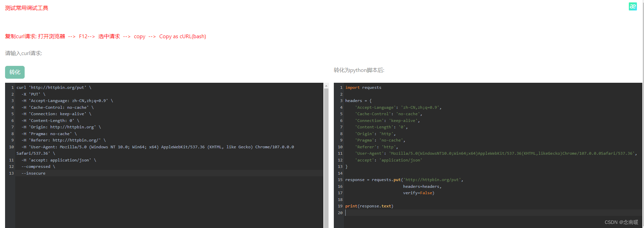
Task: Click the verify=False argument line
Action: 419,193
